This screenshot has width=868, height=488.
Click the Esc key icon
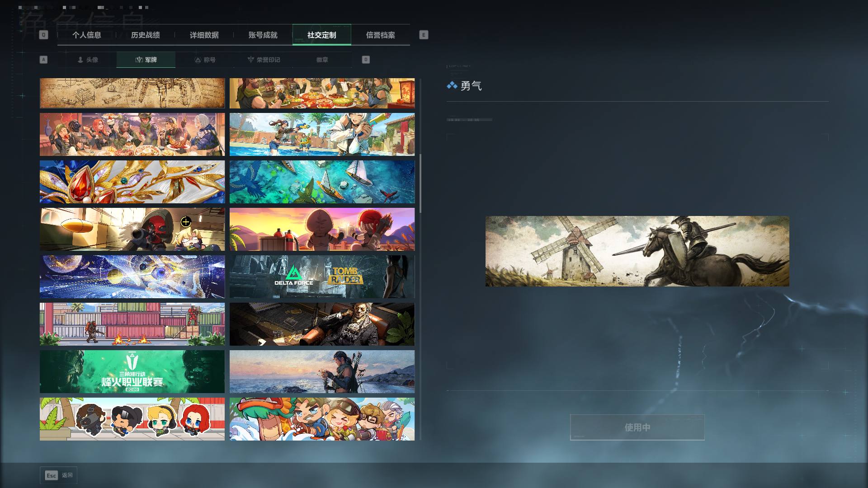(x=51, y=475)
